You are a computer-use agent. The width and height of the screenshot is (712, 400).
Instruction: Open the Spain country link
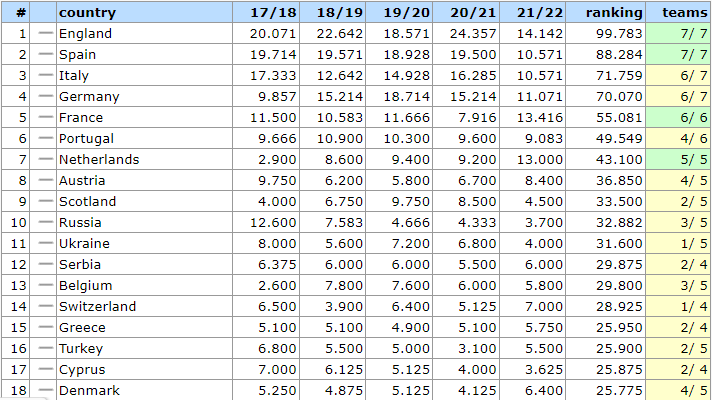click(77, 54)
